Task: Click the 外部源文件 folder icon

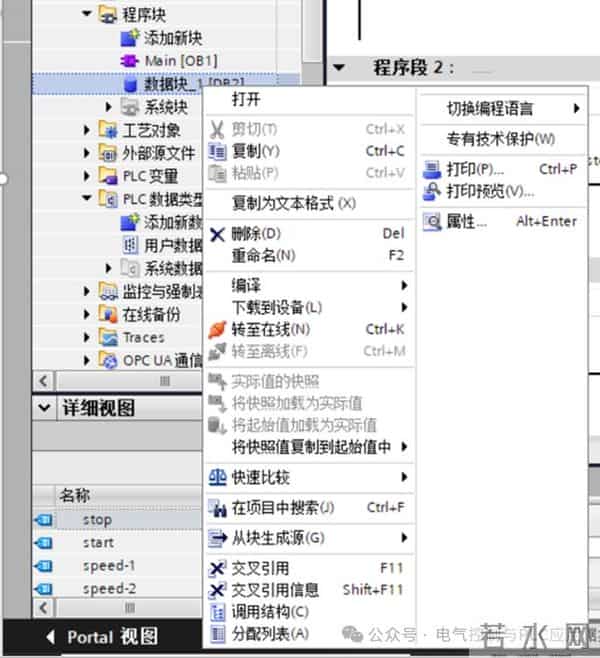Action: 108,153
